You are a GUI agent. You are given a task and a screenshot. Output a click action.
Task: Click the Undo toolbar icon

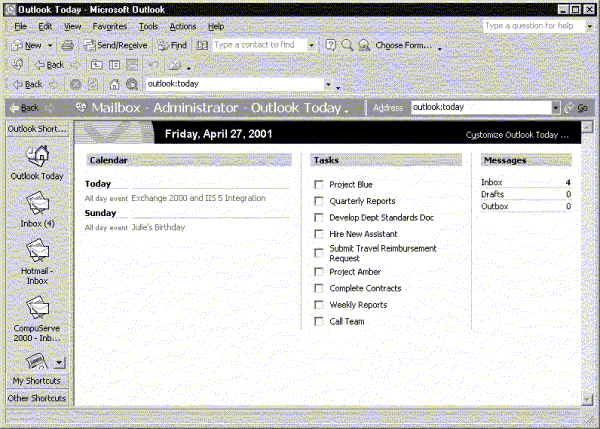(x=153, y=65)
